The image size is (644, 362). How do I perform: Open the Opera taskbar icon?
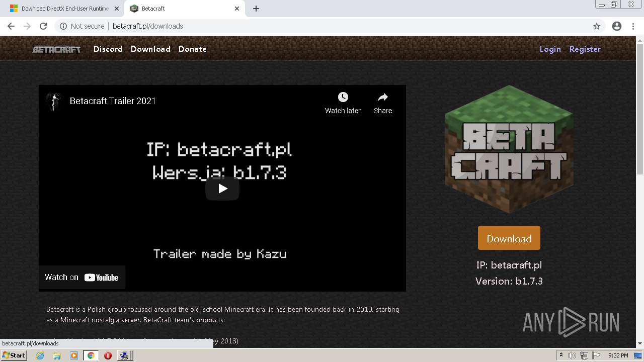[108, 355]
